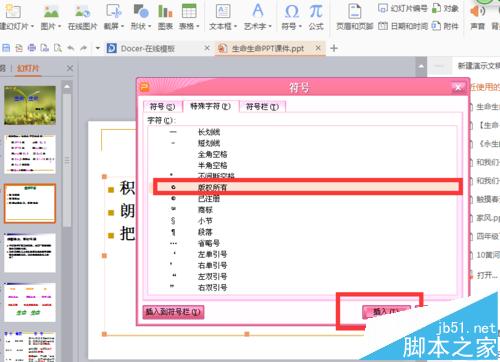Select the 小节 § row
Image resolution: width=500 pixels, height=362 pixels.
pyautogui.click(x=303, y=221)
